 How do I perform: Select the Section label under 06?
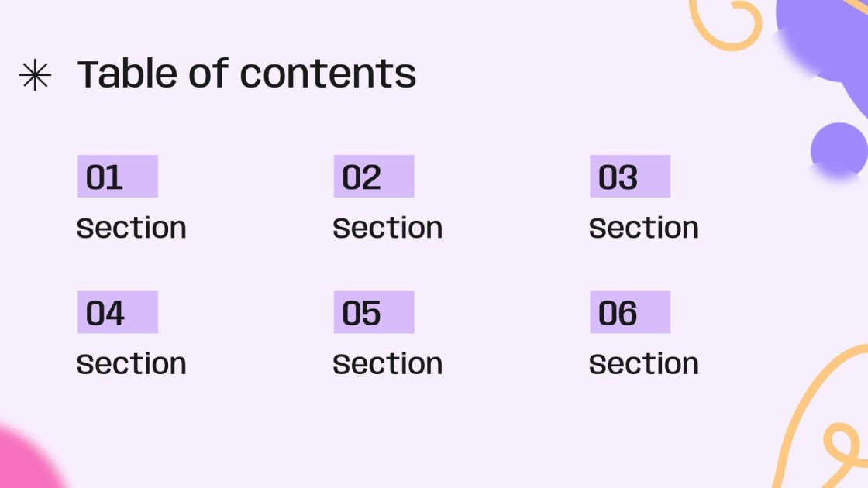coord(644,363)
